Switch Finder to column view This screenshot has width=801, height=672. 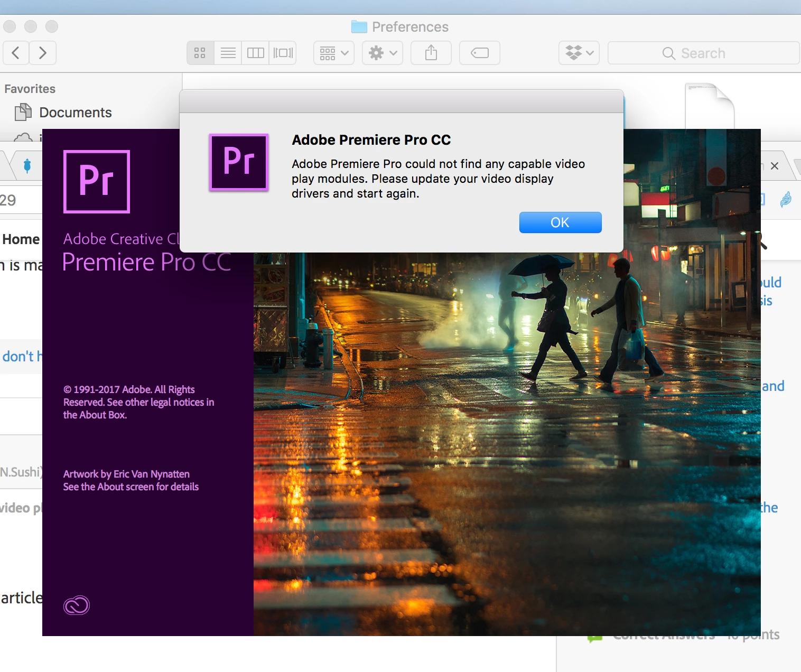point(255,53)
